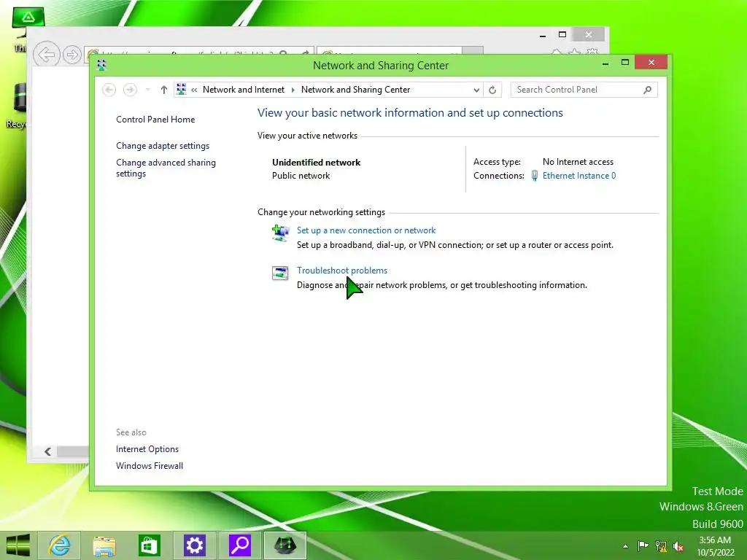The image size is (747, 560).
Task: Open Troubleshoot problems
Action: click(342, 271)
